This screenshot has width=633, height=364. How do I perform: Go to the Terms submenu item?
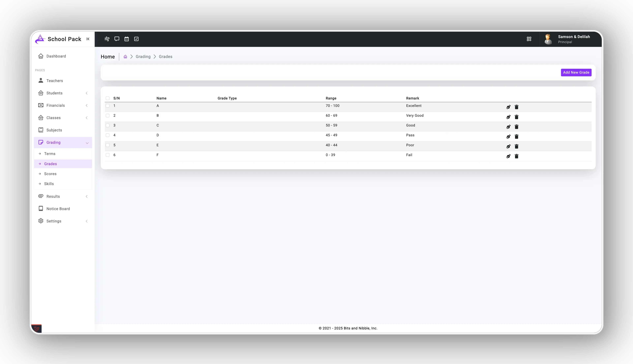click(x=50, y=154)
